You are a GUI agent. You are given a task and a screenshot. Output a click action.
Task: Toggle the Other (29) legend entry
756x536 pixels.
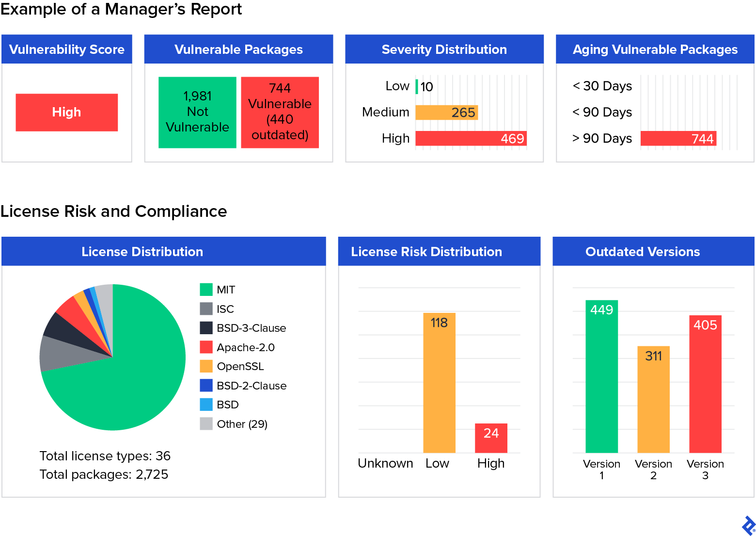click(205, 423)
